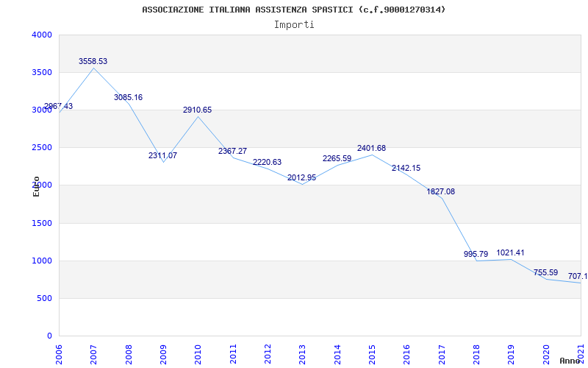Select the 2142.15 data label
This screenshot has height=368, width=588.
406,169
